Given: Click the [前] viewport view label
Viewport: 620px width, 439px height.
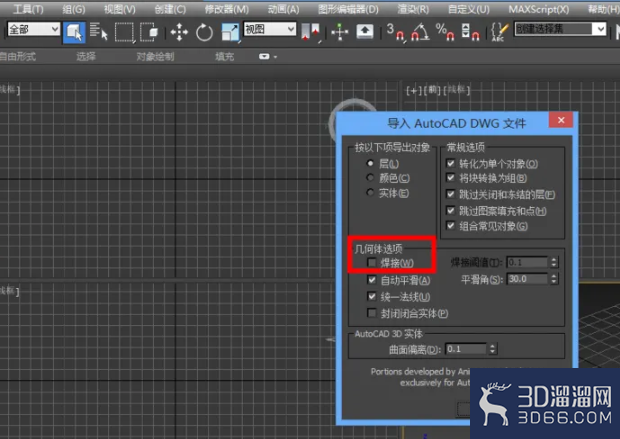Looking at the screenshot, I should [432, 91].
